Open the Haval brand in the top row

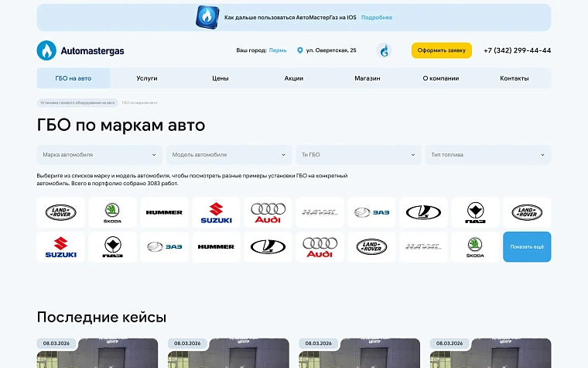[x=320, y=212]
